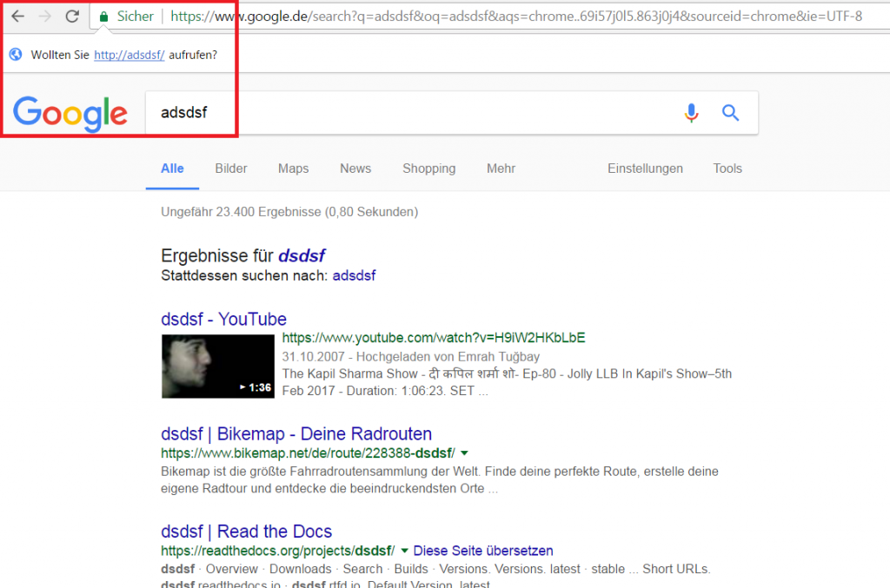Expand dropdown arrow beside bikemap.net URL
Viewport: 890px width, 588px height.
click(x=464, y=453)
